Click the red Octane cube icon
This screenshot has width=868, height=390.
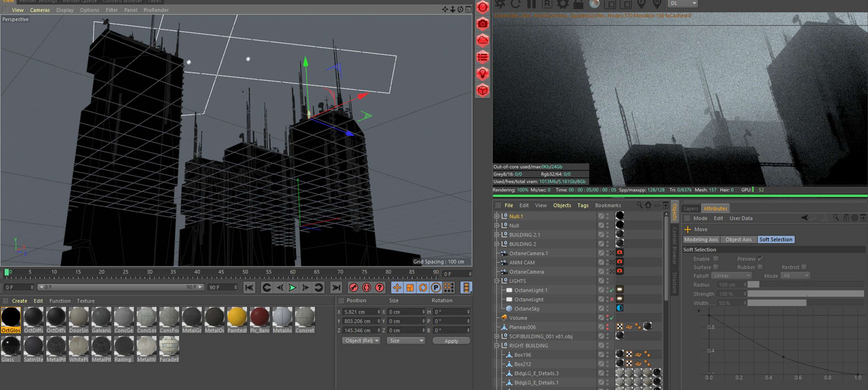[482, 90]
